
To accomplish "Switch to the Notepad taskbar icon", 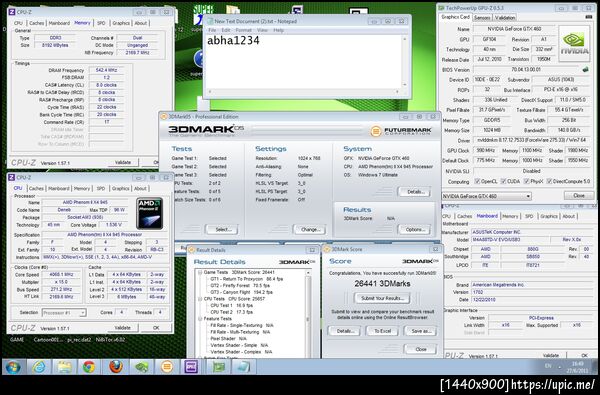I will (x=243, y=367).
